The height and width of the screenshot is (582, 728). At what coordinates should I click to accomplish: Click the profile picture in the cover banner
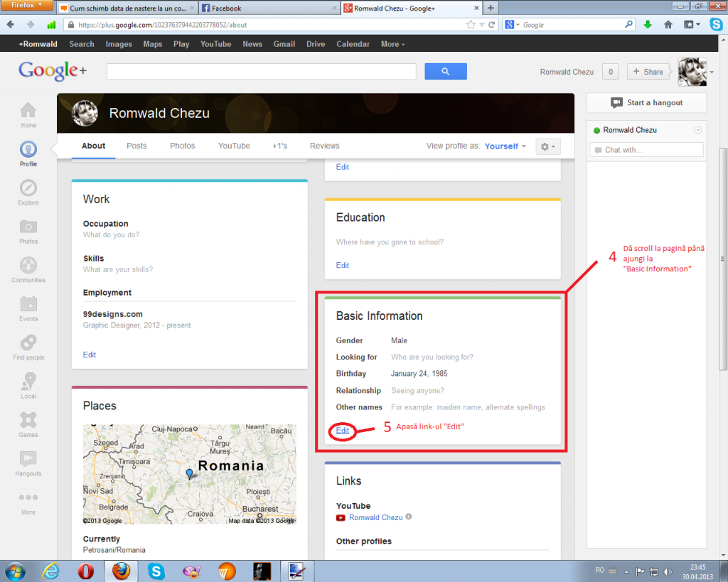click(x=85, y=113)
